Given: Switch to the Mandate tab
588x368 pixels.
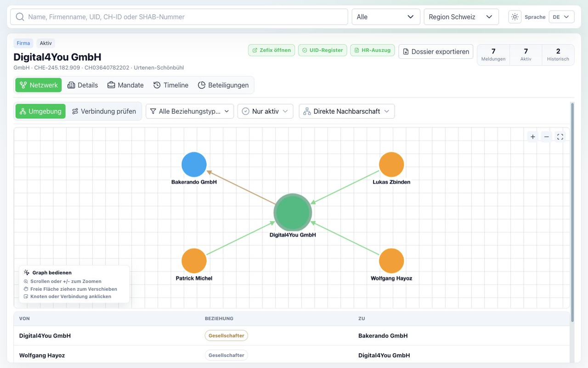Looking at the screenshot, I should coord(125,85).
